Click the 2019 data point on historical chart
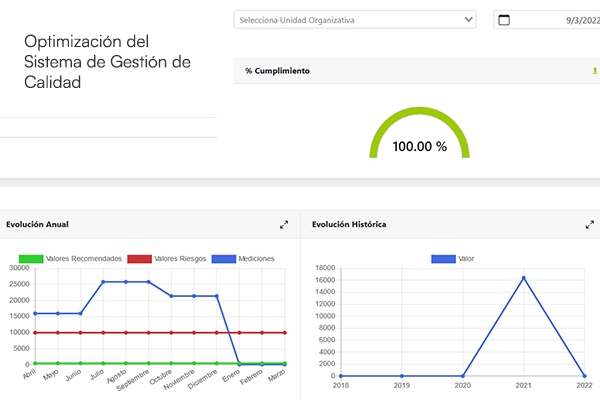 pyautogui.click(x=402, y=376)
